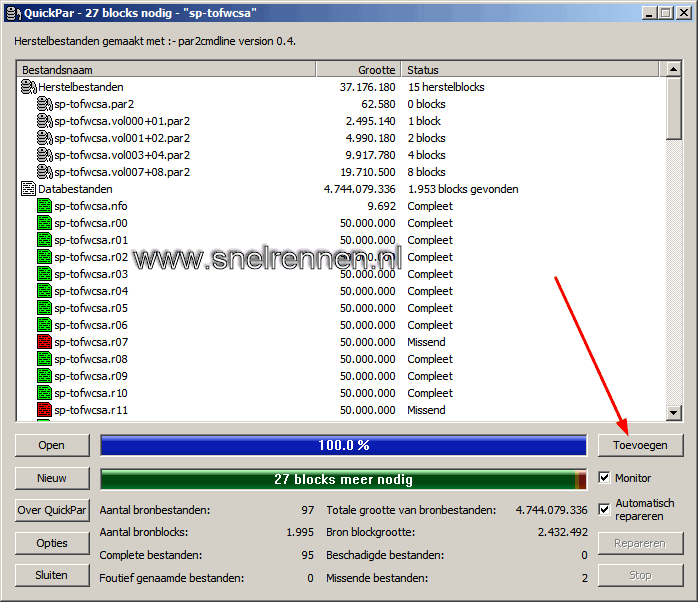Click icon of sp-tofwcsa.vol007+08.par2

click(45, 172)
